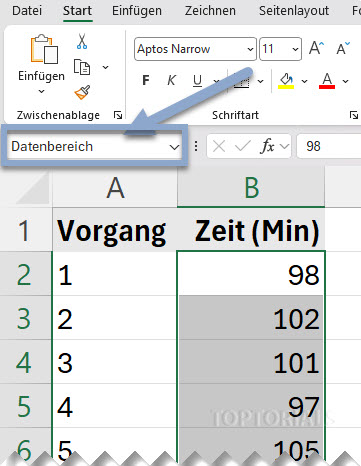Open the Zwischenablage dialog launcher
This screenshot has height=466, width=361.
[118, 115]
